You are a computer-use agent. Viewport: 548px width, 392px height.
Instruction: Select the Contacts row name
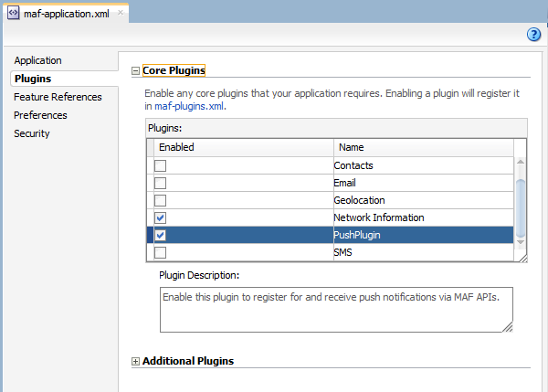353,165
